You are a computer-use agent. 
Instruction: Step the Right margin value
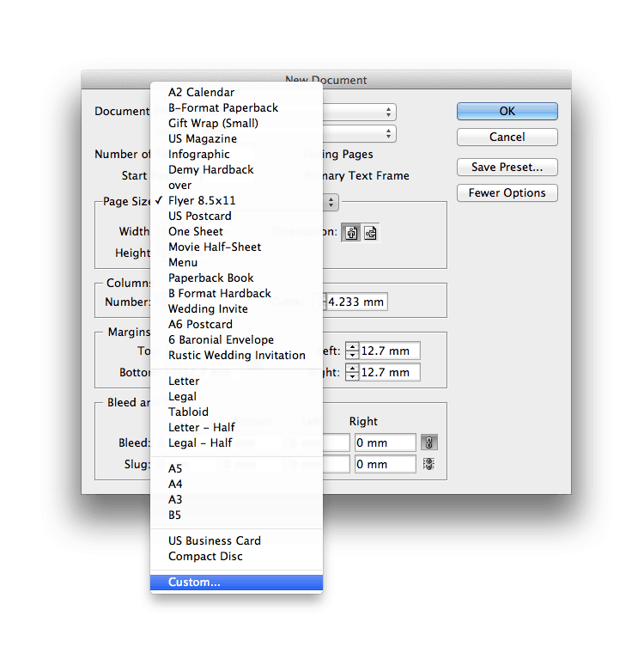click(x=352, y=372)
